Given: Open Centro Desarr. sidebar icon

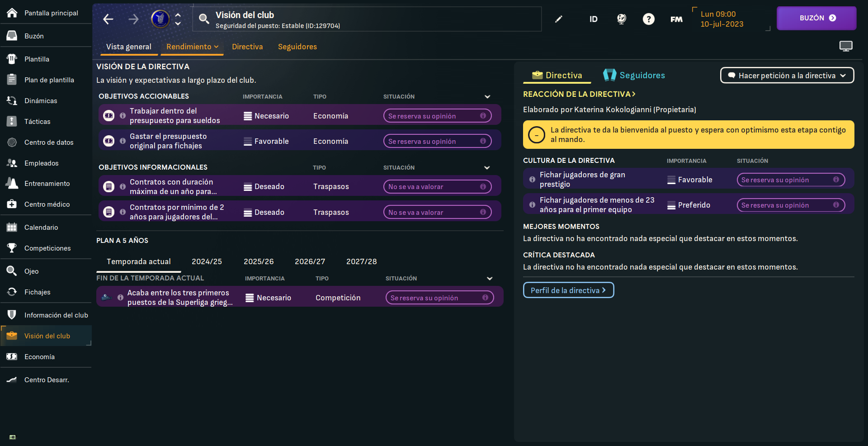Looking at the screenshot, I should [x=12, y=380].
